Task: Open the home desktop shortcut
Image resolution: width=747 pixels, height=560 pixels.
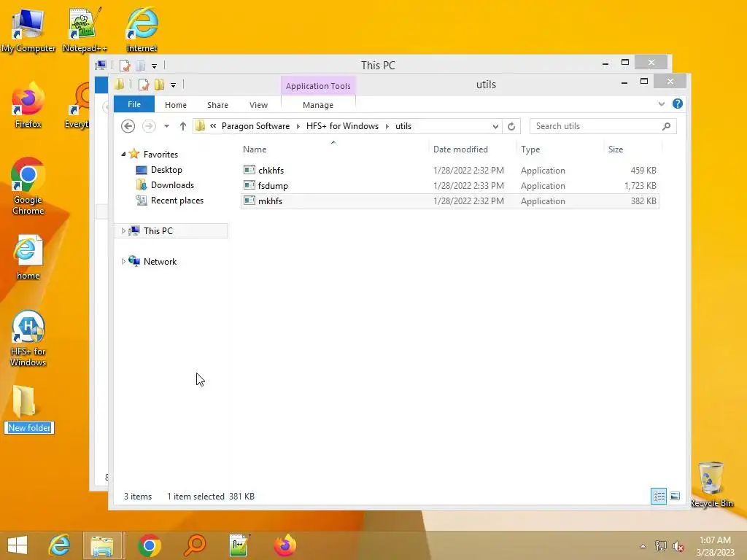Action: coord(28,257)
